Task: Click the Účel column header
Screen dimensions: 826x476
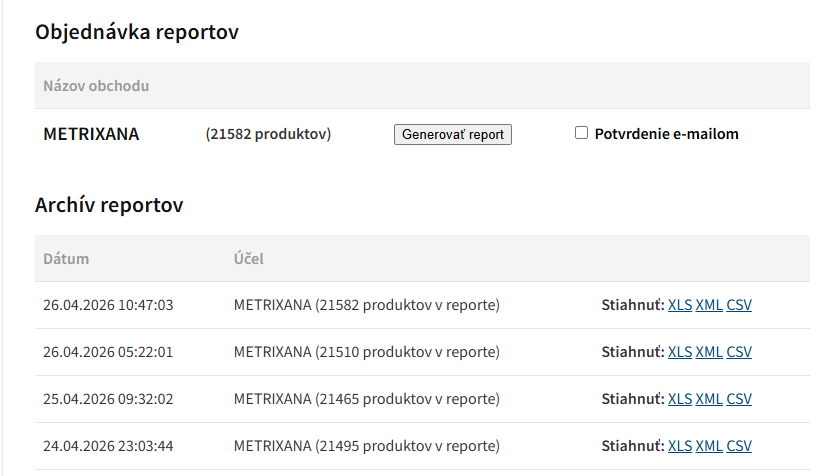Action: pyautogui.click(x=248, y=259)
